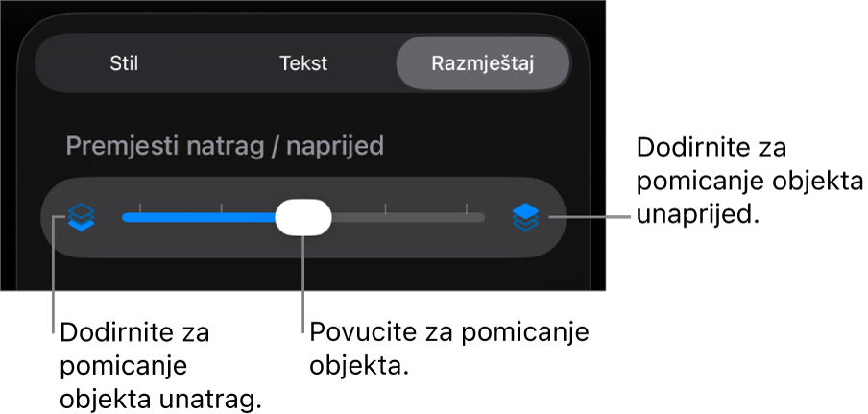The height and width of the screenshot is (414, 868).
Task: Click the leftmost tick mark above slider
Action: [x=140, y=208]
